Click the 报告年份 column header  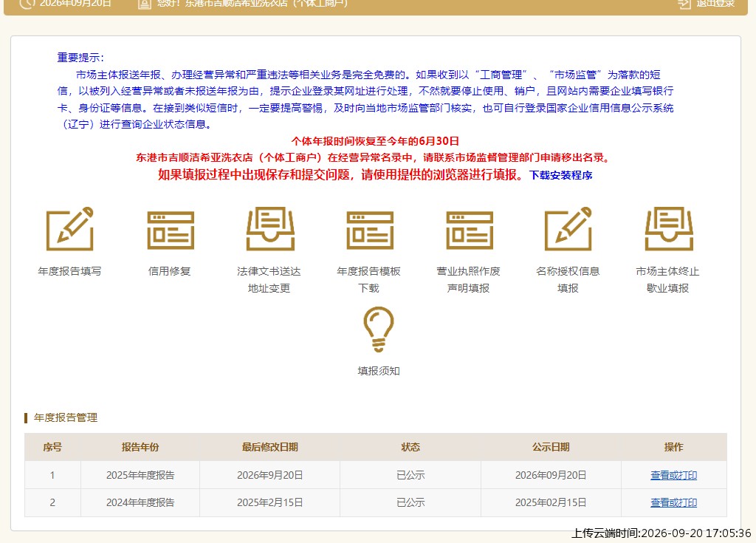point(140,448)
